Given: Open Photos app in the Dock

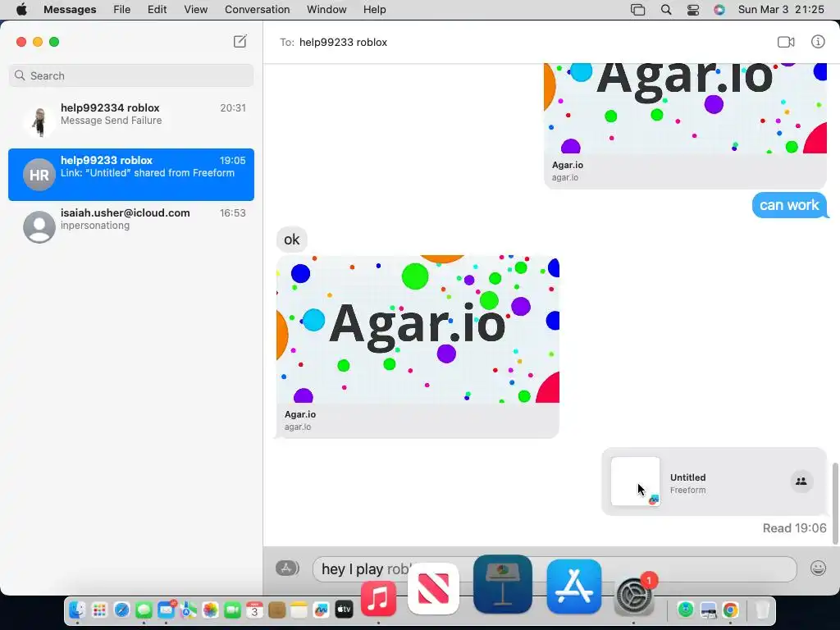Looking at the screenshot, I should [x=210, y=609].
